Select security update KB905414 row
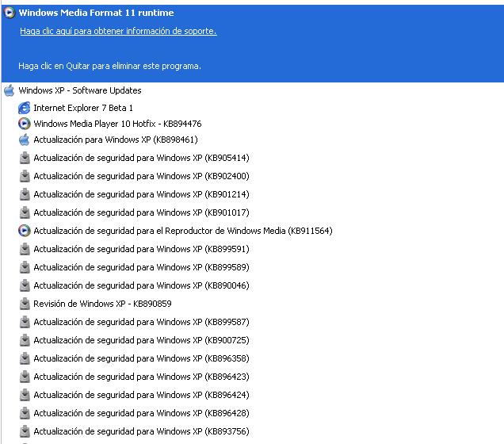504x444 pixels. point(141,158)
